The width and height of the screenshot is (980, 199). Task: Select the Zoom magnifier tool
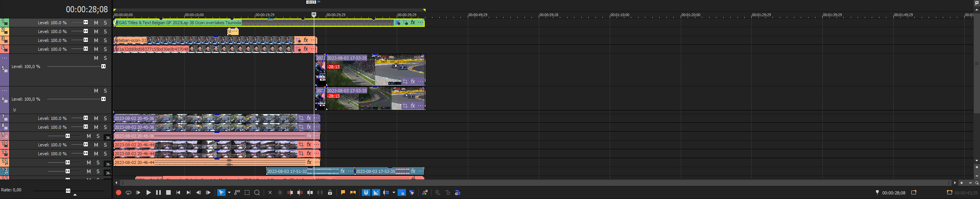point(257,192)
